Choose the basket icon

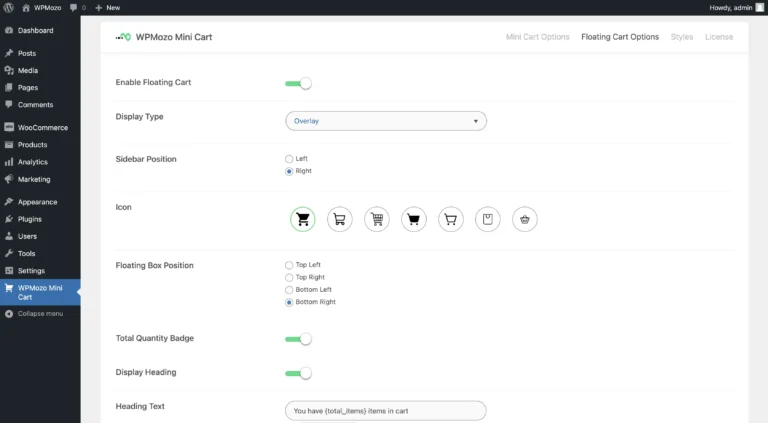[x=525, y=219]
